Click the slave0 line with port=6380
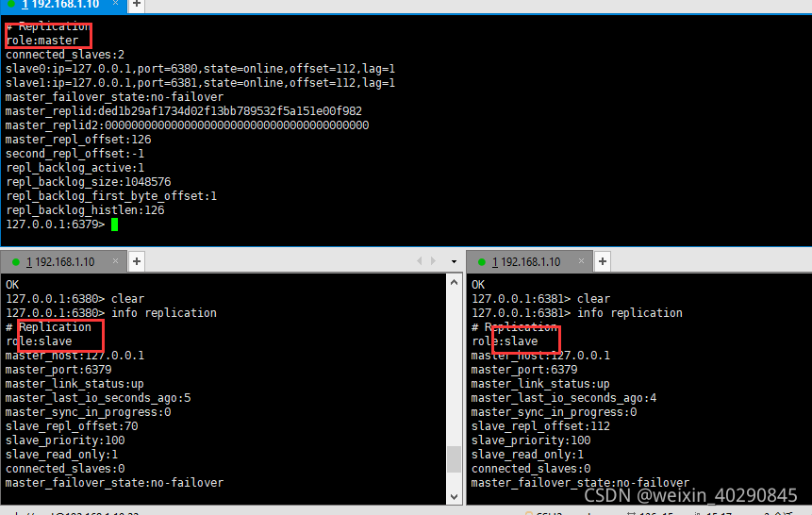 pos(201,69)
